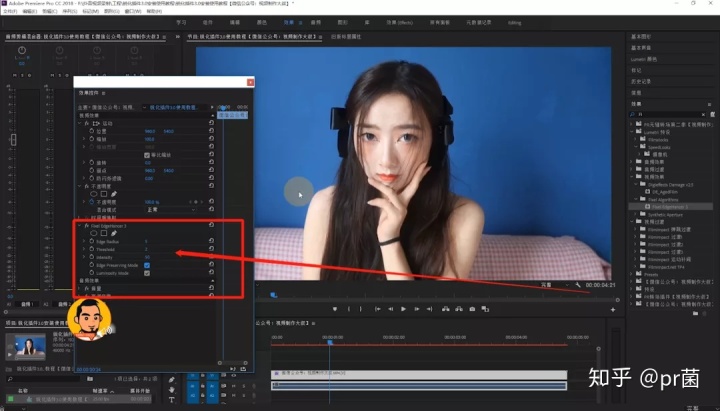Toggle 不透明度 opacity fx on/off
Image resolution: width=720 pixels, height=411 pixels.
[86, 186]
